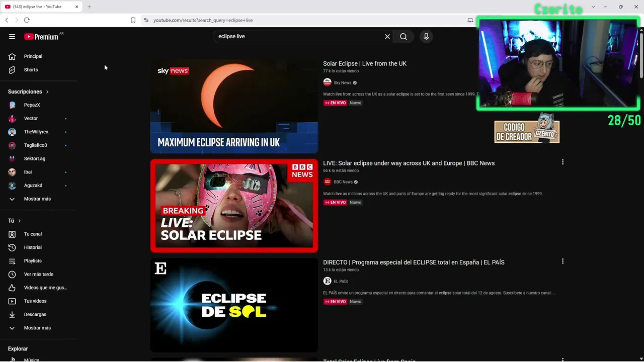Open the 'LIVE: Solar eclipse under way' title
The image size is (644, 362).
click(409, 163)
